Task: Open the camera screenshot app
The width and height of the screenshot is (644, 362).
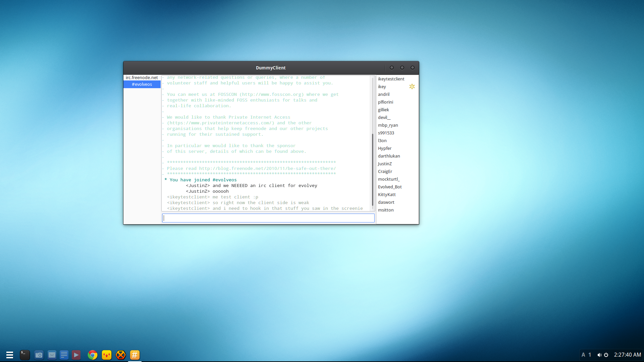Action: point(39,355)
